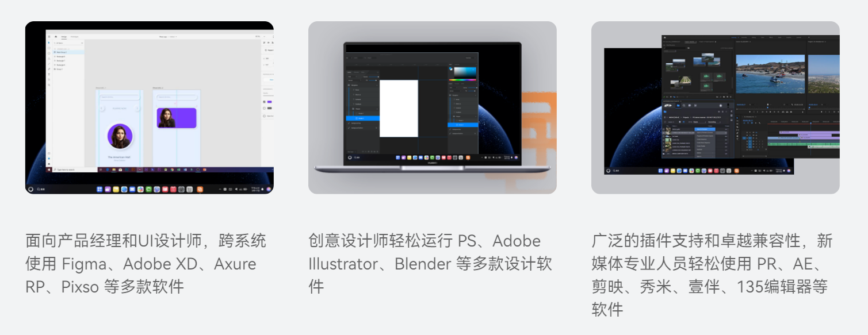Open the hamburger menu in Adobe XD
Image resolution: width=868 pixels, height=335 pixels.
(x=49, y=37)
